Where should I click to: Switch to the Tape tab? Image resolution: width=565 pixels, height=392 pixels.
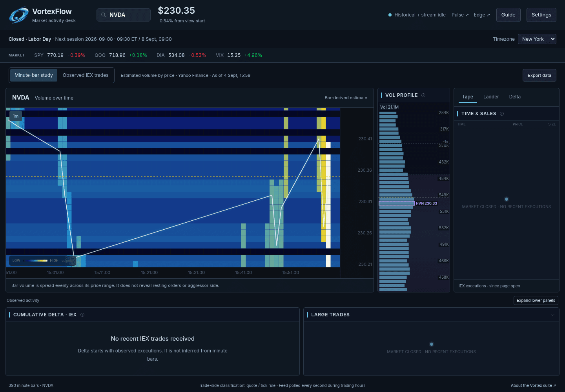point(468,97)
